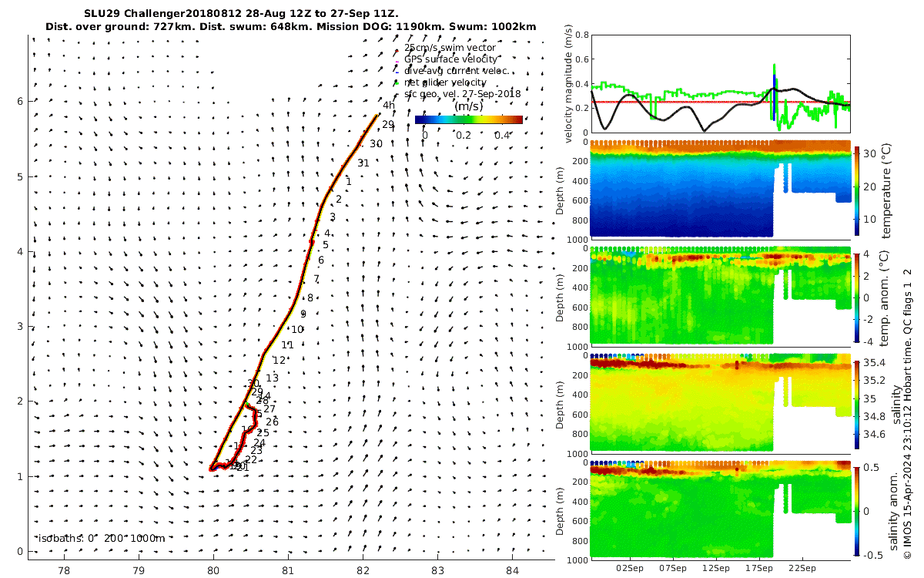Click longitude tick '78' on the map x-axis
Viewport: 924px width, 578px height.
[64, 570]
